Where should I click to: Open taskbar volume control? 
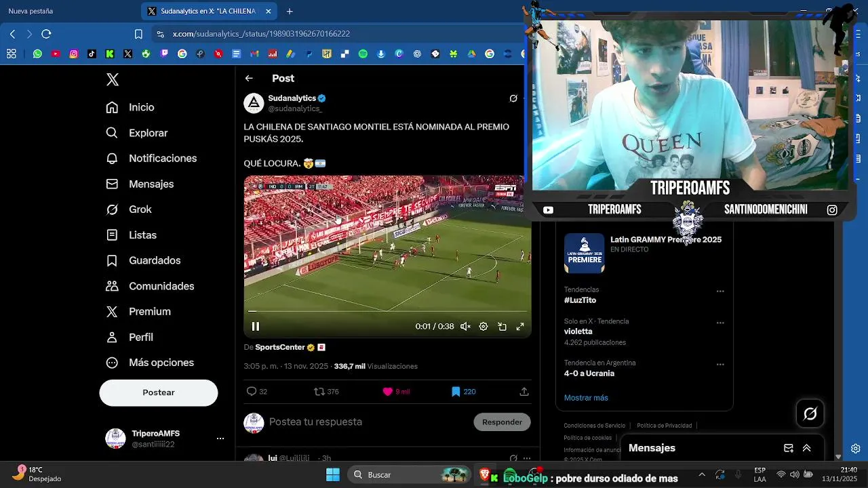[794, 474]
